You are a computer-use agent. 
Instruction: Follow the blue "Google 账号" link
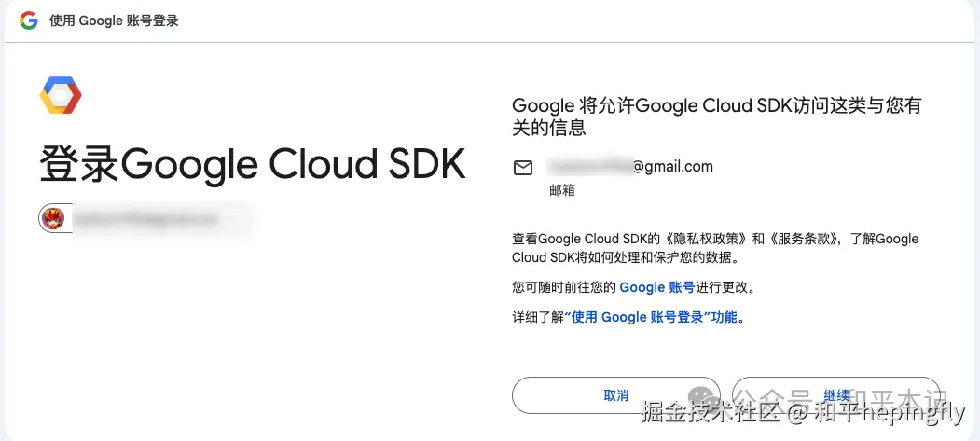pos(656,287)
